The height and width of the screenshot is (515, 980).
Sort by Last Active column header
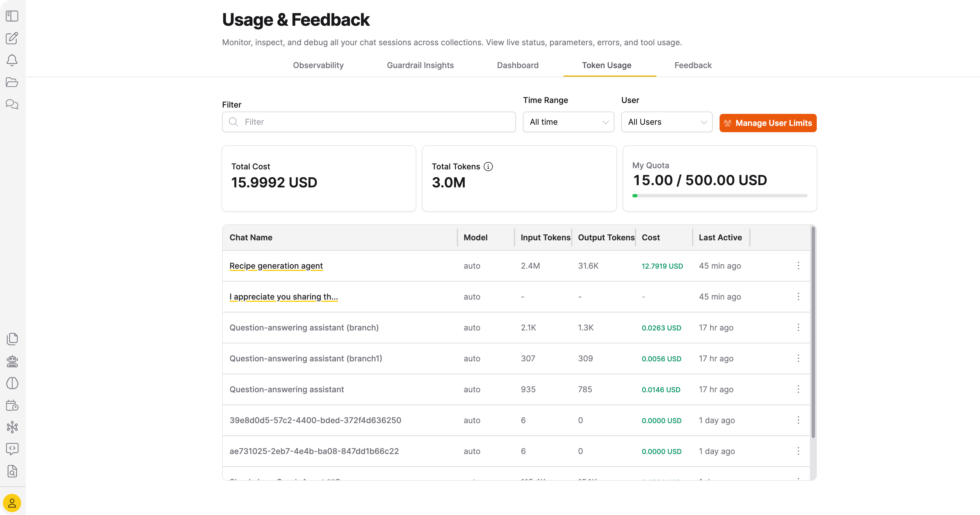click(720, 237)
